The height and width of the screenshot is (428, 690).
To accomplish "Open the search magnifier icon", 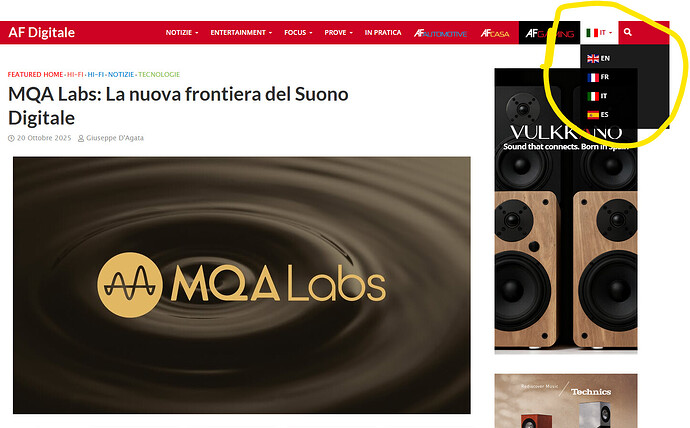I will tap(628, 32).
